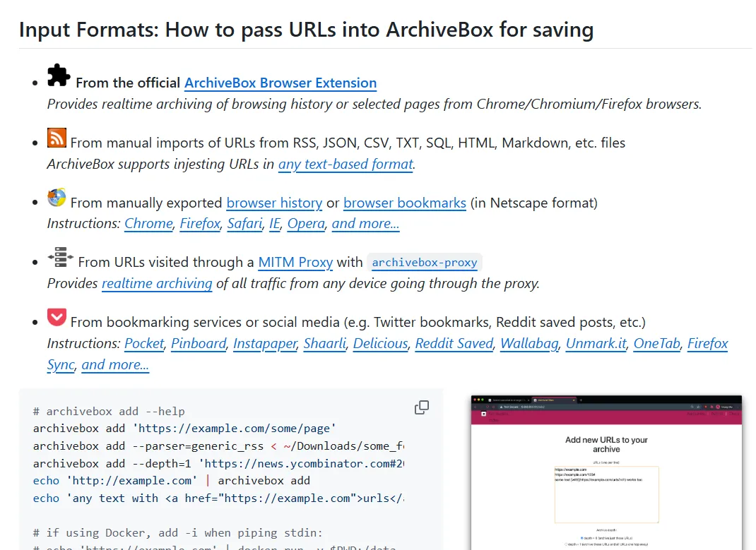Click the Wallabag instructions link
This screenshot has width=756, height=550.
click(529, 343)
